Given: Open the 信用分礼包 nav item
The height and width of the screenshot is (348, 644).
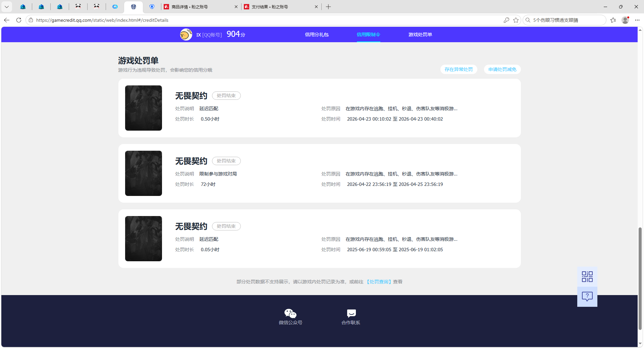Looking at the screenshot, I should point(317,34).
